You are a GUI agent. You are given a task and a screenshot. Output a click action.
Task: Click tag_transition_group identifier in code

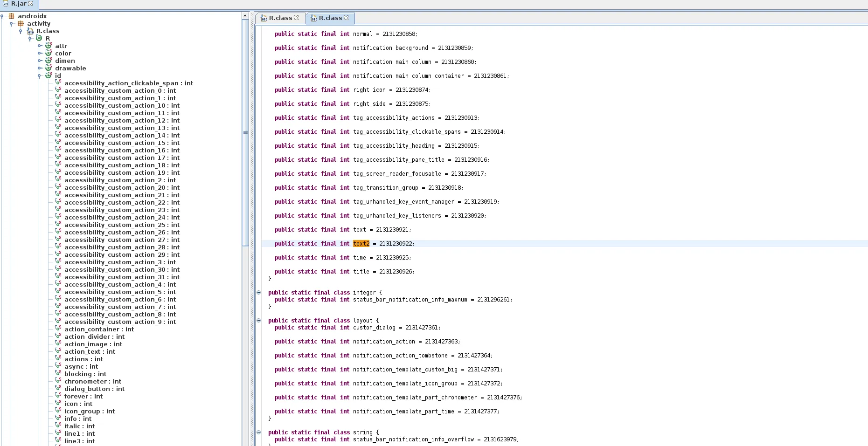(386, 187)
